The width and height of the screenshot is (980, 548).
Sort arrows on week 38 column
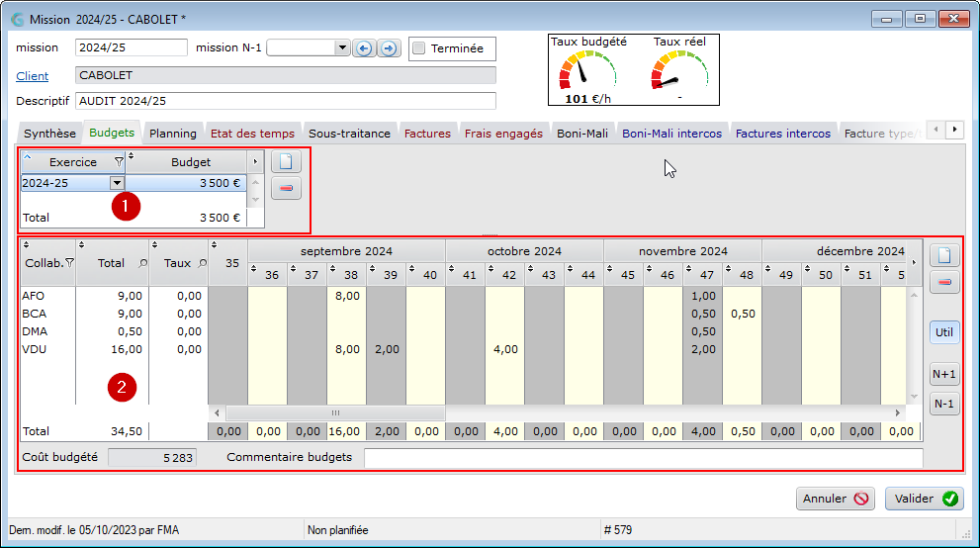click(x=332, y=269)
